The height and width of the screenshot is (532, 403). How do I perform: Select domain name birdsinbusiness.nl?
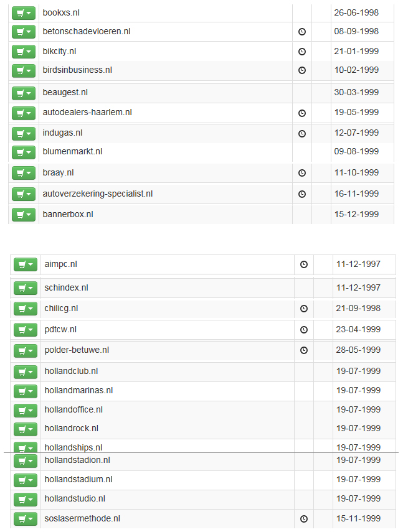click(77, 70)
